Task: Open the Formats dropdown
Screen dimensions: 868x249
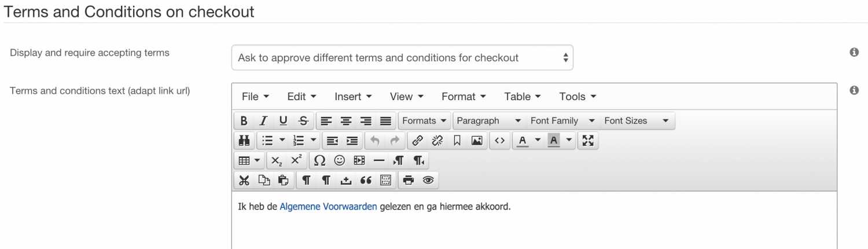Action: point(425,121)
